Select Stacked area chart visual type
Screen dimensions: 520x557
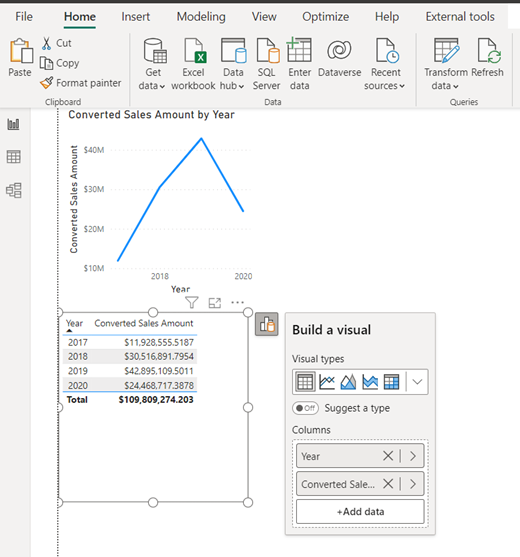[370, 382]
